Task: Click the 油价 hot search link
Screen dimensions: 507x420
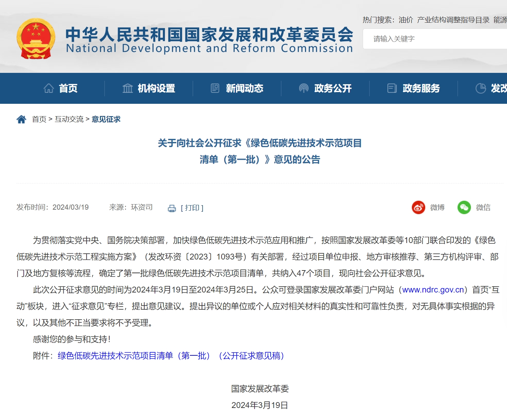Action: pos(406,20)
